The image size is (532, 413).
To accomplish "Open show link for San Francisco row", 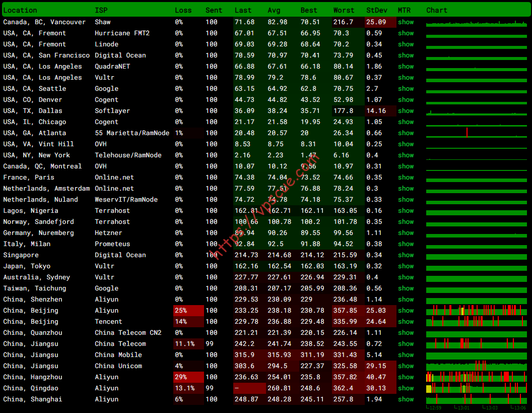I will point(406,55).
